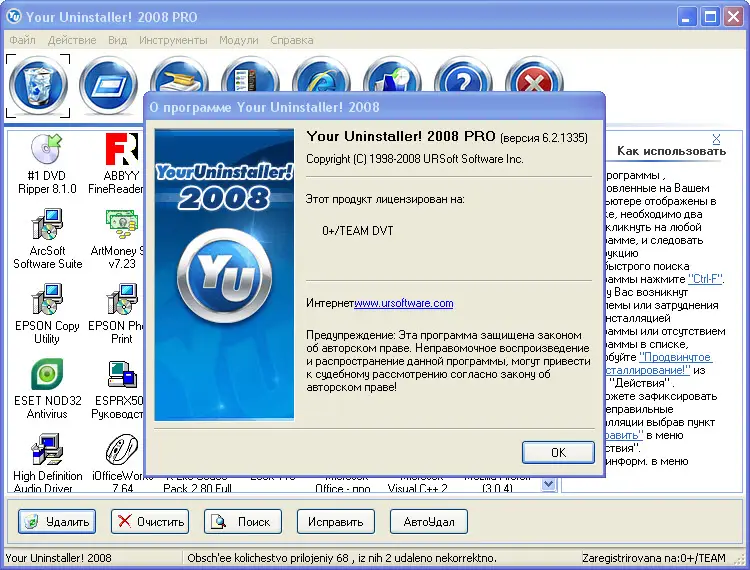750x570 pixels.
Task: Open the Справка menu
Action: [292, 40]
